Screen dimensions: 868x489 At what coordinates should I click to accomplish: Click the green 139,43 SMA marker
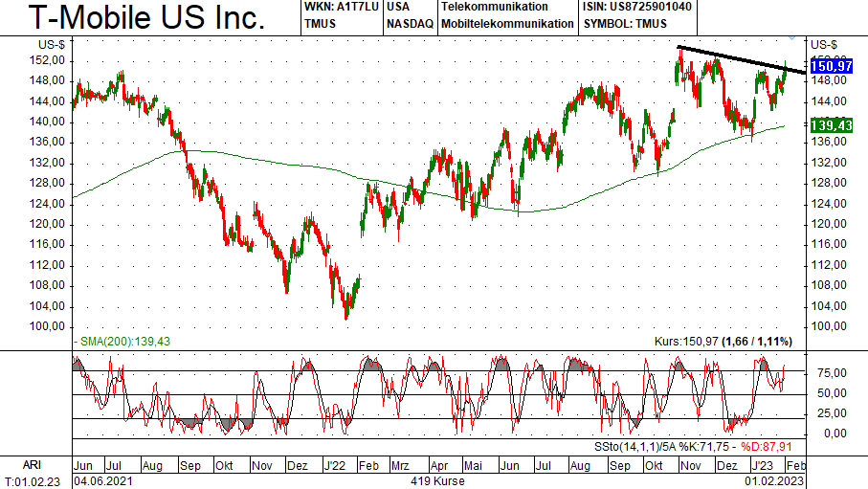point(831,125)
